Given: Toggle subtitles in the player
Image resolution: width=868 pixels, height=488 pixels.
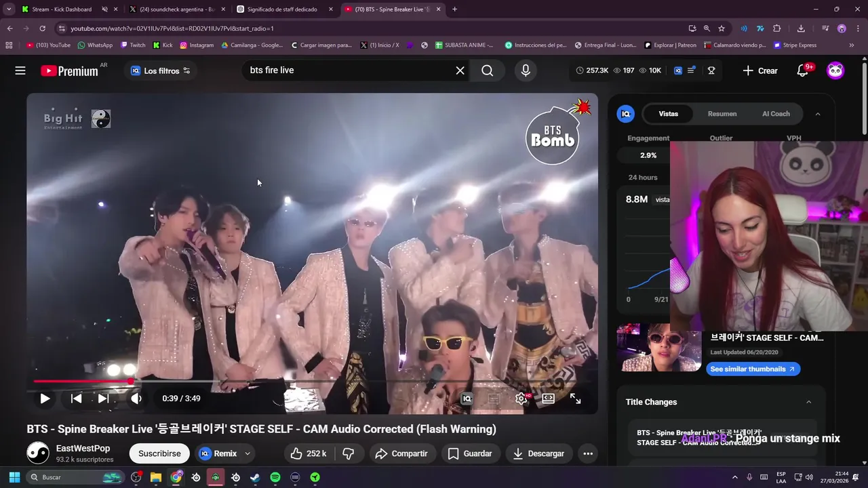Looking at the screenshot, I should [494, 399].
